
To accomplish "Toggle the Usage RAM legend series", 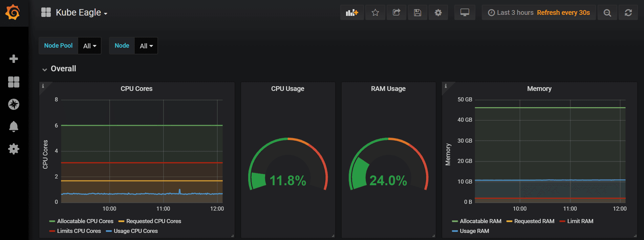I will [474, 231].
